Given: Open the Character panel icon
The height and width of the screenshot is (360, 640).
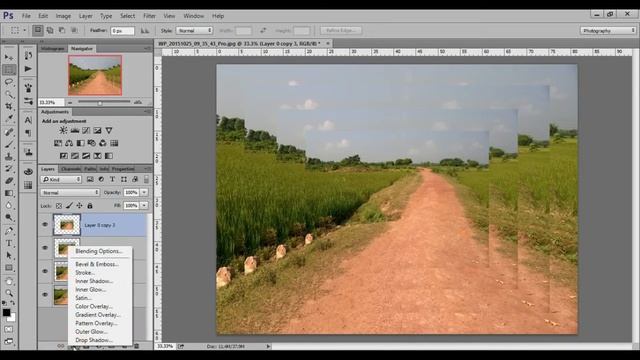Looking at the screenshot, I should point(28,120).
